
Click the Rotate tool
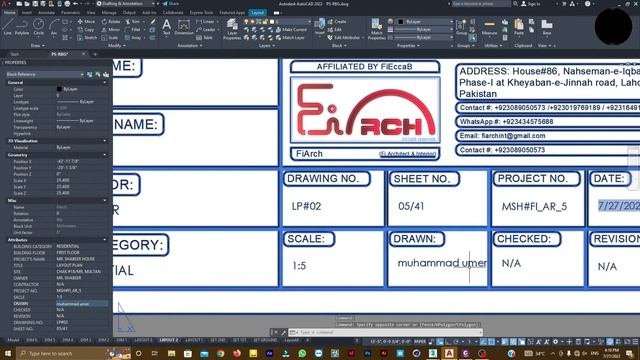(111, 22)
